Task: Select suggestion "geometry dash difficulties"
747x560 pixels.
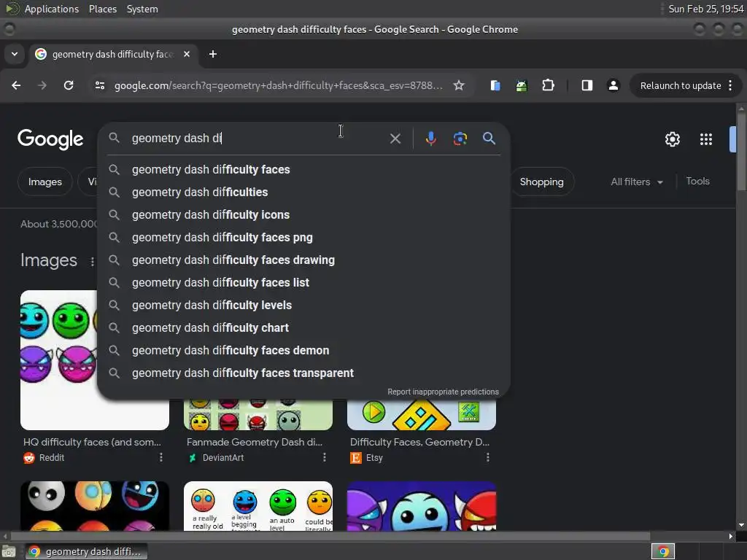Action: click(303, 192)
